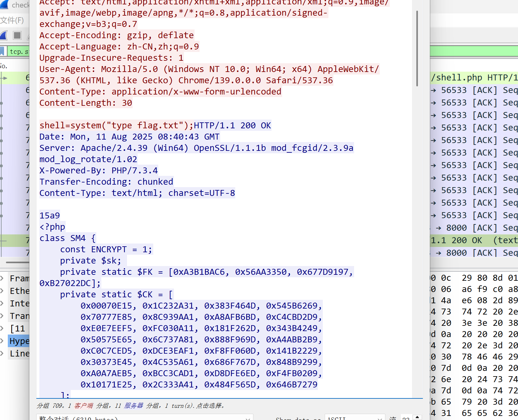Expand the Internet Protocol tree node
The height and width of the screenshot is (420, 518).
pos(2,303)
